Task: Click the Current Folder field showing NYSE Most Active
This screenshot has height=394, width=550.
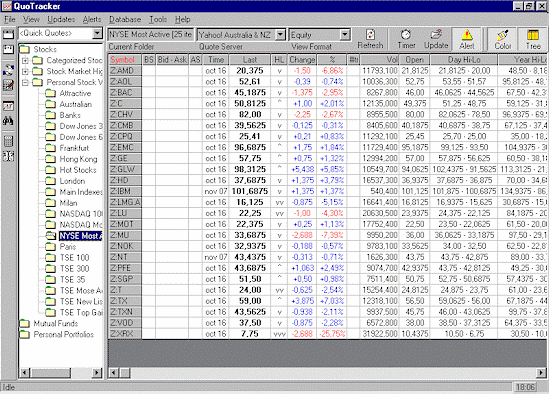Action: coord(150,34)
